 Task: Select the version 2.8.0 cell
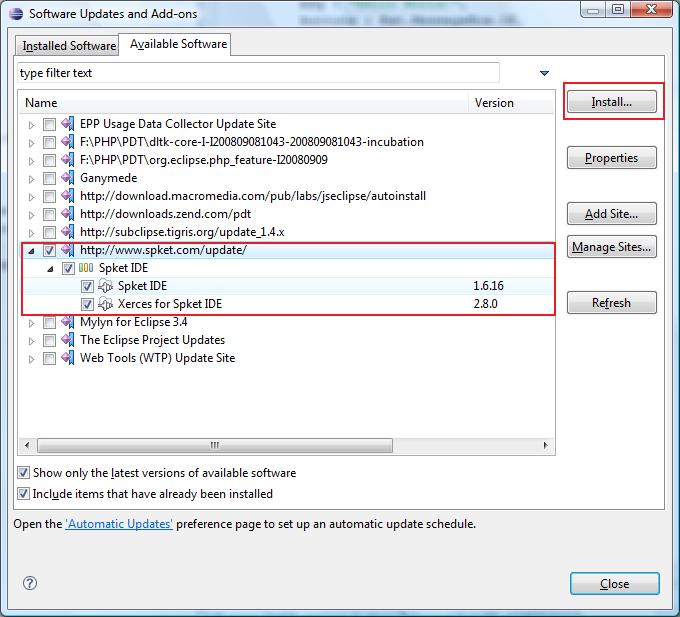click(x=485, y=304)
